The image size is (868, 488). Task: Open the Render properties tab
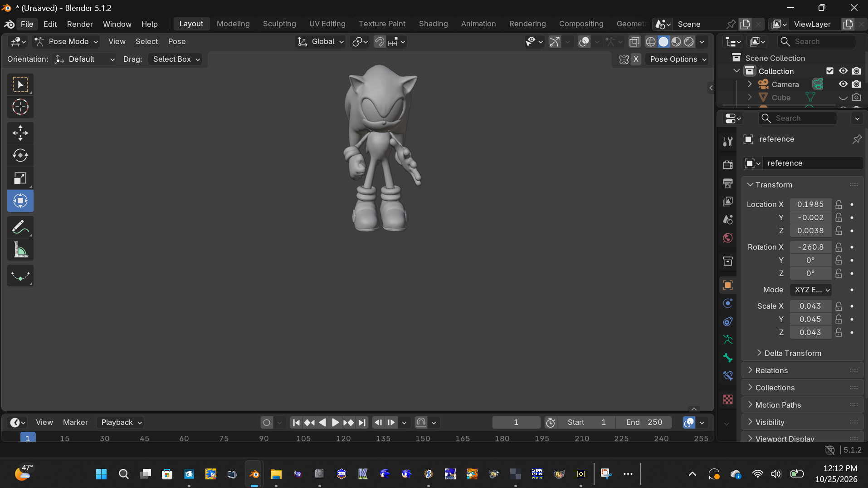(728, 164)
